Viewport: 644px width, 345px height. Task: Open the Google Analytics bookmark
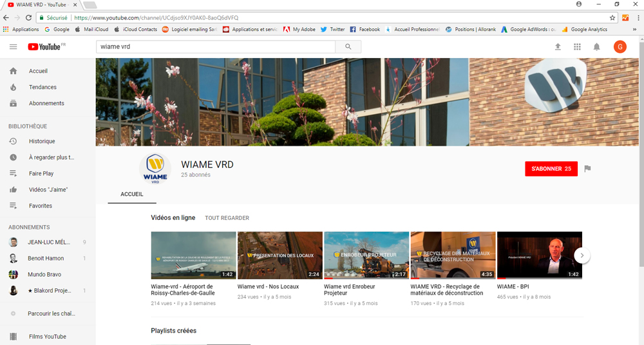point(585,30)
